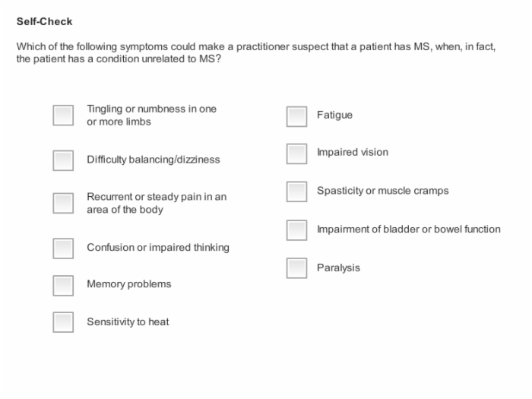Enable the Memory problems checkbox
This screenshot has height=399, width=532.
point(63,286)
